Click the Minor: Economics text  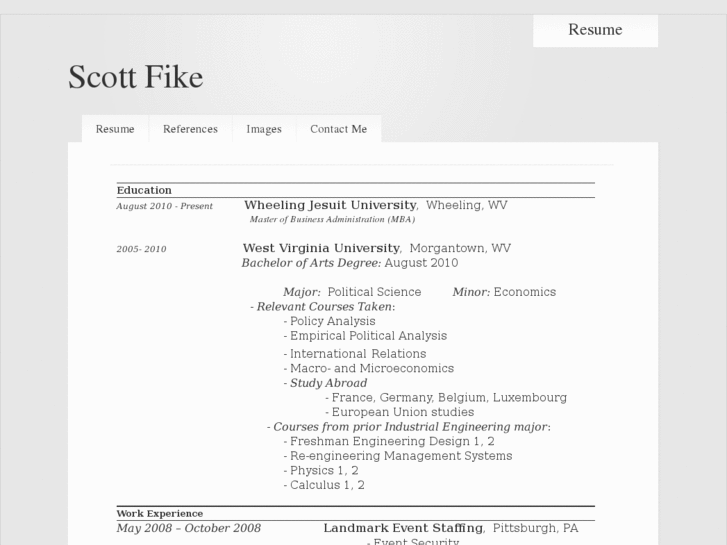[504, 292]
